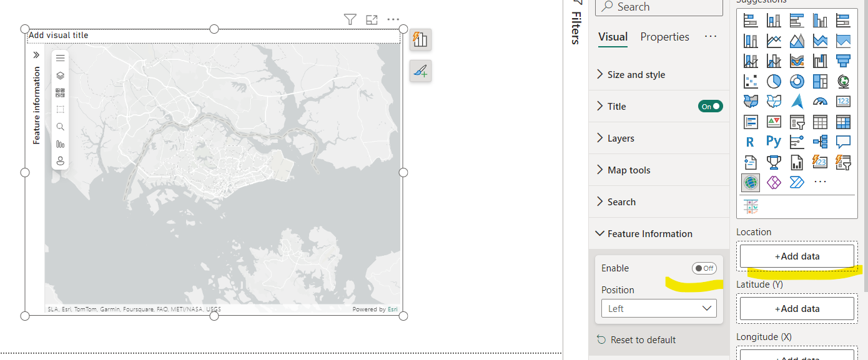Collapse the Feature Information section
This screenshot has height=360, width=868.
[659, 233]
